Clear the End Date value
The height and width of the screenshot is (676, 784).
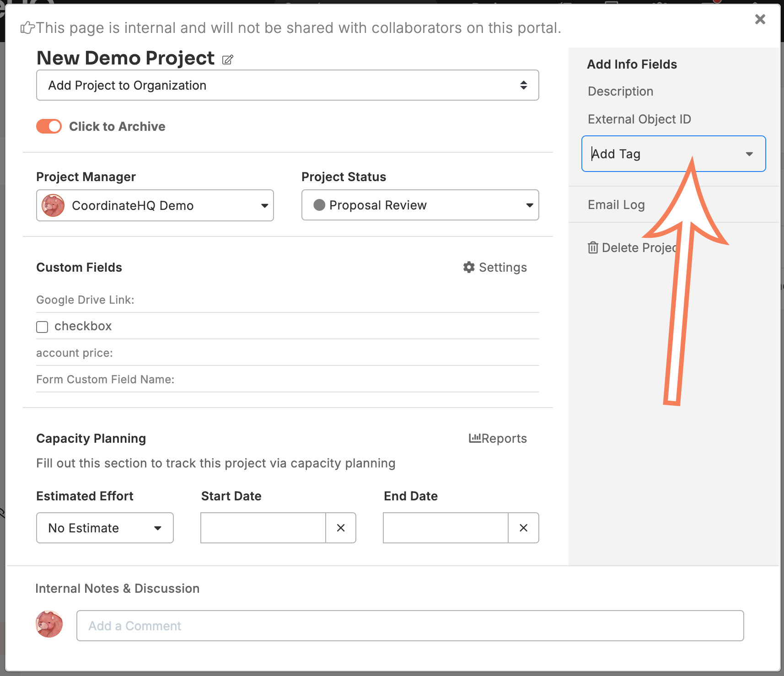click(x=524, y=528)
